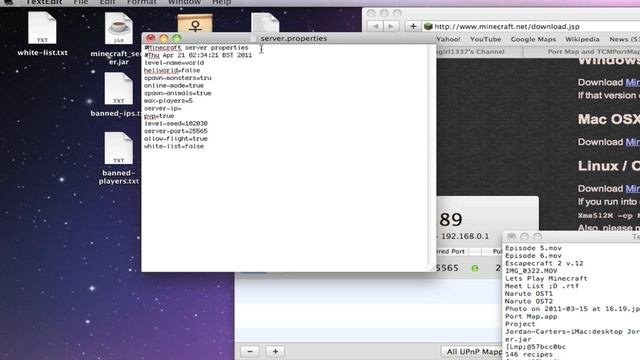The width and height of the screenshot is (640, 360).
Task: Click Episode 5.mov in Terminal listing
Action: [533, 248]
